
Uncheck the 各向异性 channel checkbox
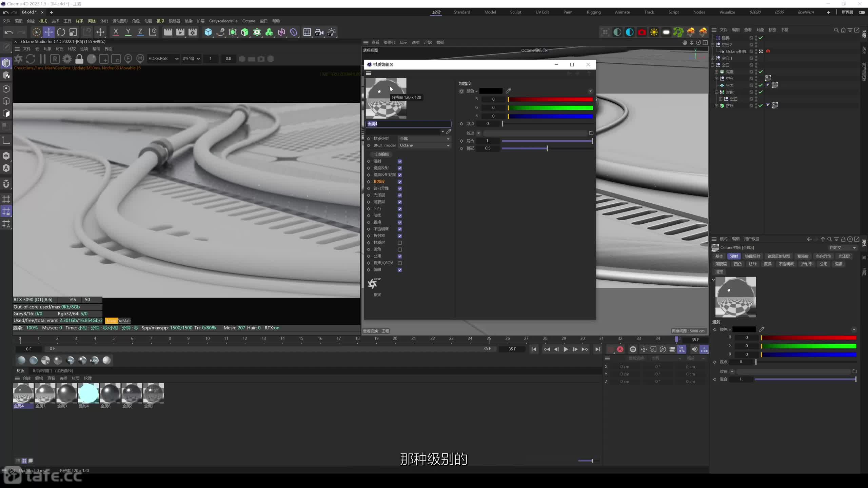point(400,188)
